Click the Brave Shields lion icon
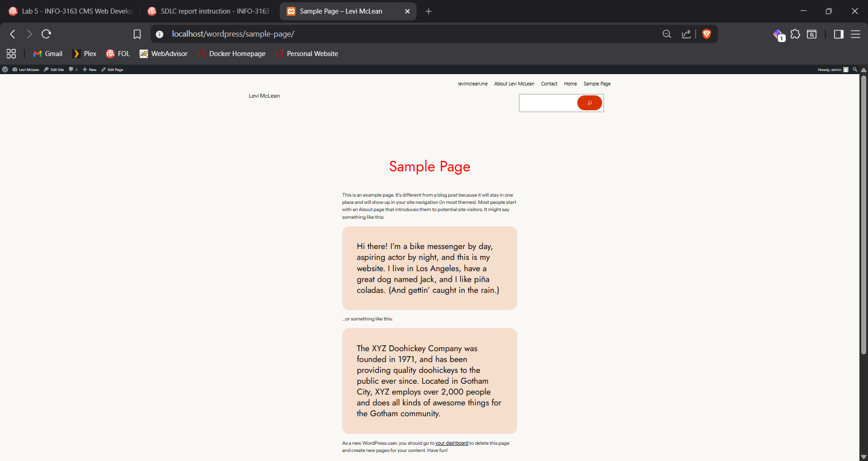The image size is (868, 461). pos(707,34)
